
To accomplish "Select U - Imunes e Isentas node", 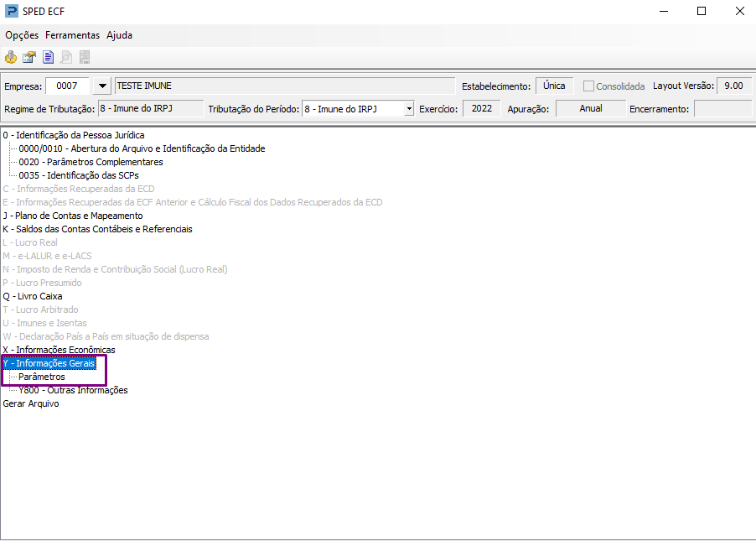I will [x=44, y=324].
